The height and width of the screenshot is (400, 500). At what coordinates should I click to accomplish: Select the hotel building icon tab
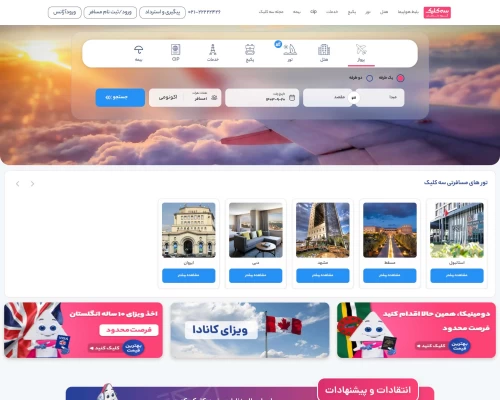click(x=324, y=50)
